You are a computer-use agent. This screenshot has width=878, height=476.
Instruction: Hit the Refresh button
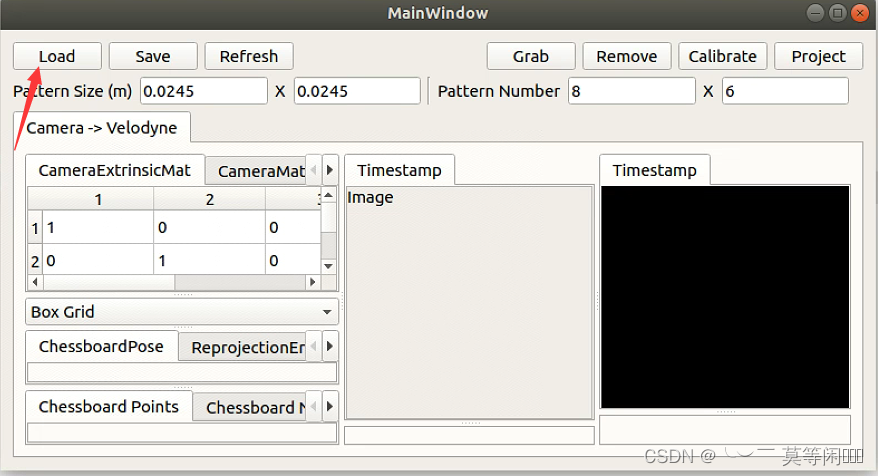pyautogui.click(x=249, y=56)
